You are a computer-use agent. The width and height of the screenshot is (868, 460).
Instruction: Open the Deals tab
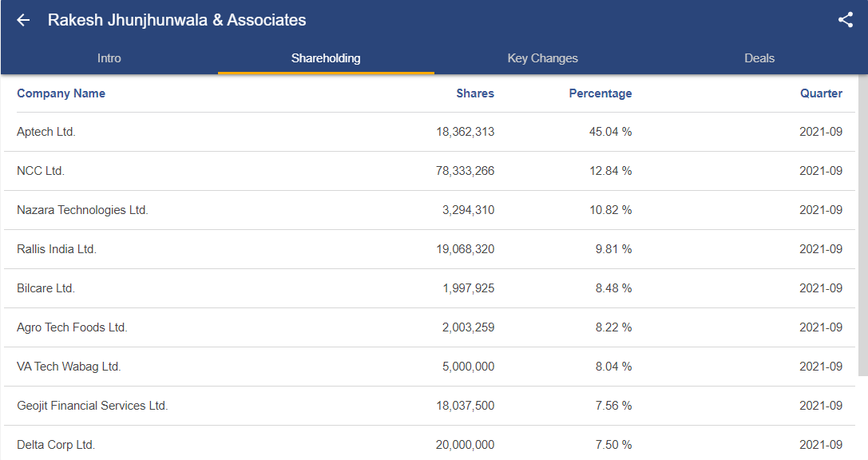pyautogui.click(x=759, y=58)
